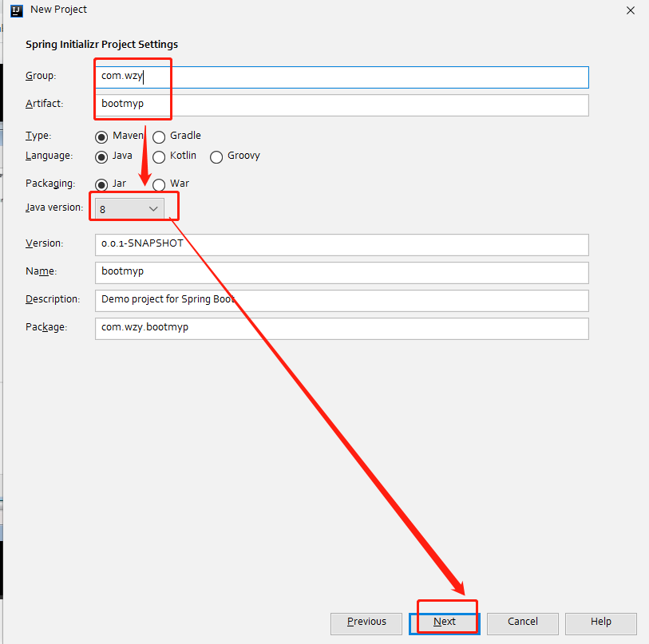Click the Artifact input field
Image resolution: width=649 pixels, height=644 pixels.
(x=342, y=105)
